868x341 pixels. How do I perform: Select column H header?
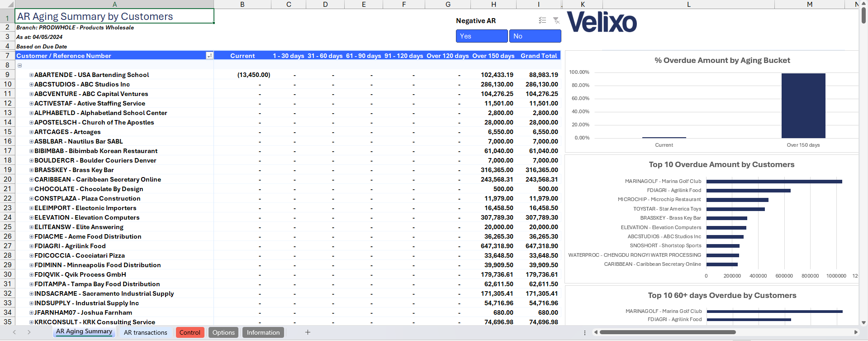(x=493, y=4)
